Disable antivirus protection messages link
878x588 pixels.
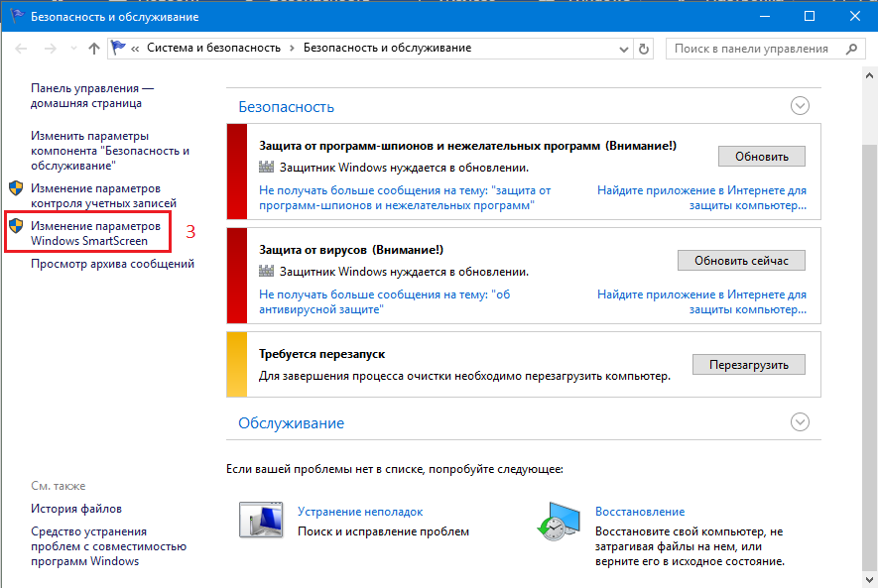385,302
